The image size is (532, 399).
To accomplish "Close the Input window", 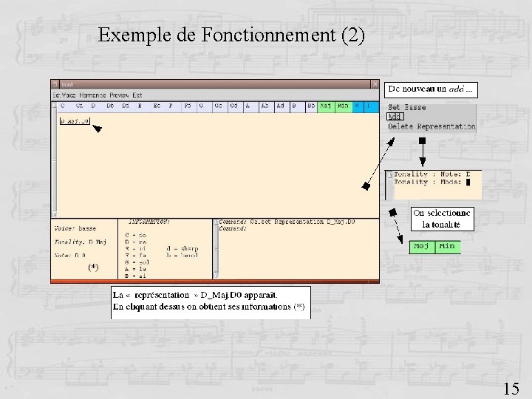I will [x=375, y=84].
